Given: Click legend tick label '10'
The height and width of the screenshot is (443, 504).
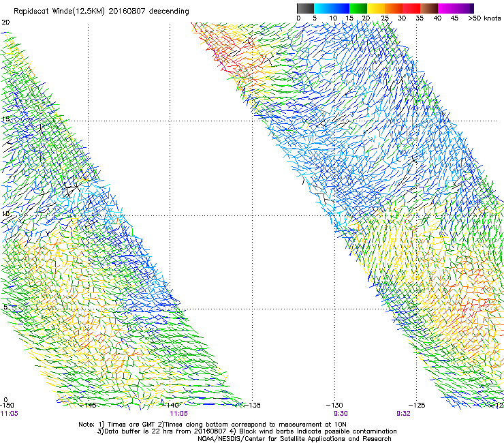Looking at the screenshot, I should coord(333,18).
